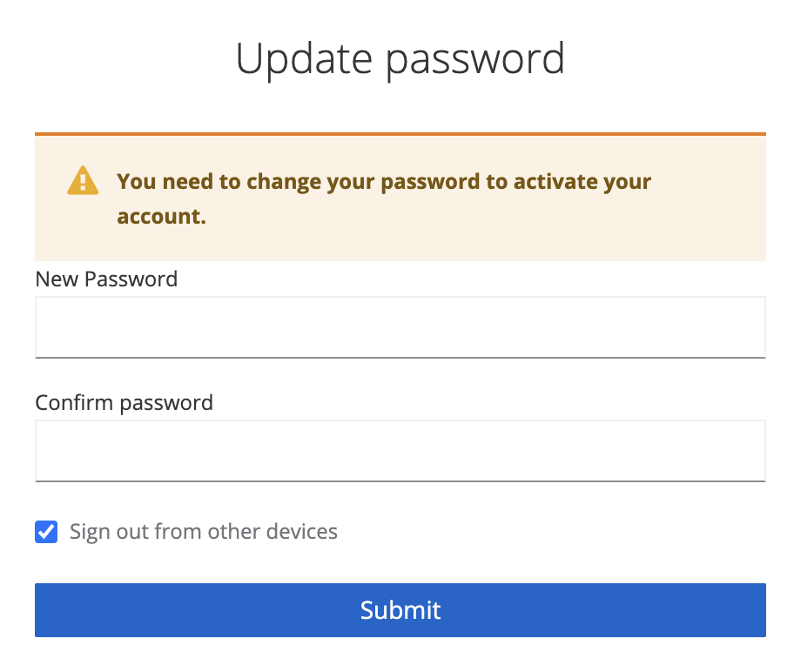Select the alert icon in the notice banner
The image size is (794, 672).
[81, 179]
